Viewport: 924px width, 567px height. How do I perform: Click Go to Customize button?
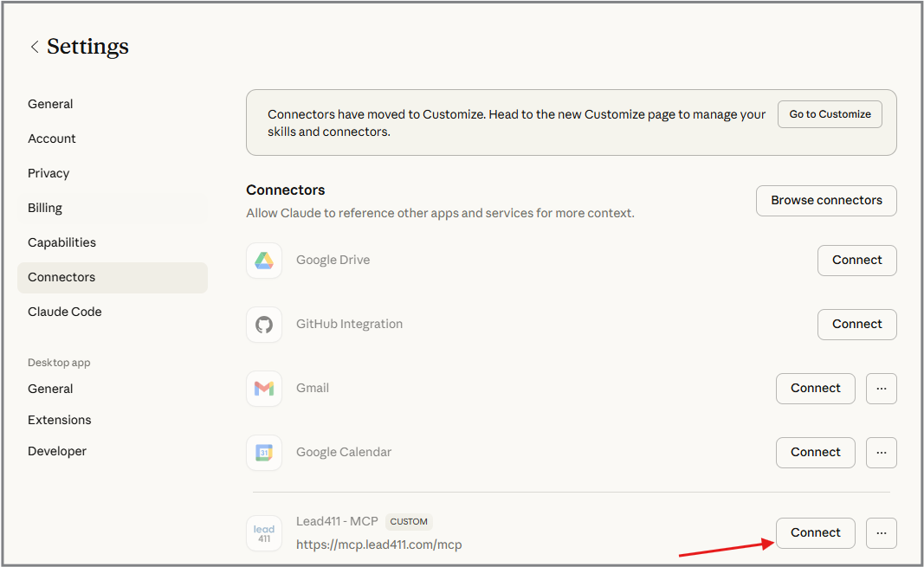click(830, 114)
